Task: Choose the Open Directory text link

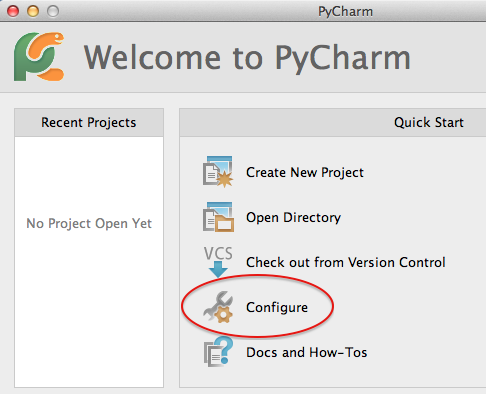Action: (293, 218)
